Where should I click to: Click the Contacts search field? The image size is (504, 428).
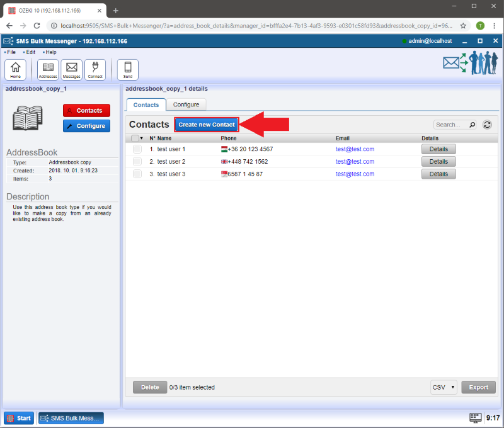click(x=450, y=125)
